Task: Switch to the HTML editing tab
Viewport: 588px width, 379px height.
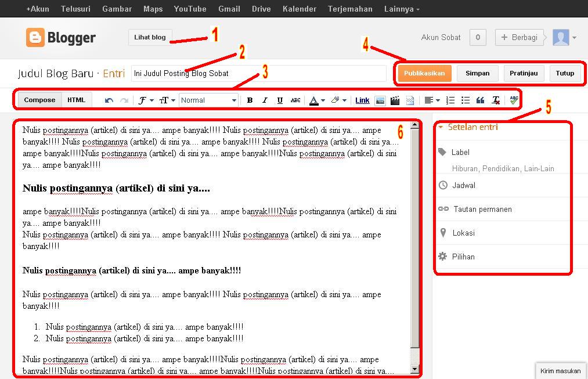Action: [76, 100]
